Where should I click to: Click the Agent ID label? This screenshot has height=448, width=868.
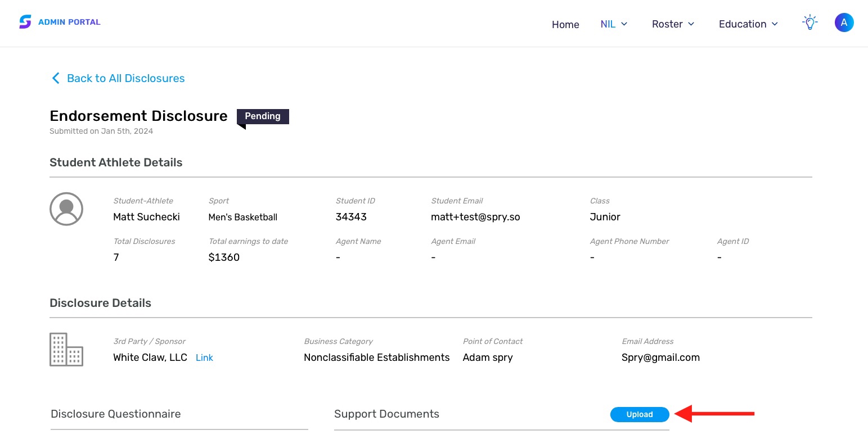(733, 241)
